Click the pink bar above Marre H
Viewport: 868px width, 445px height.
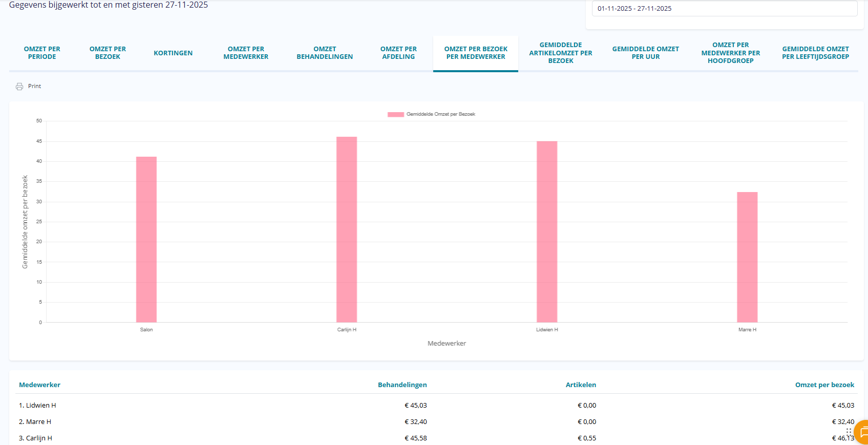pyautogui.click(x=747, y=257)
